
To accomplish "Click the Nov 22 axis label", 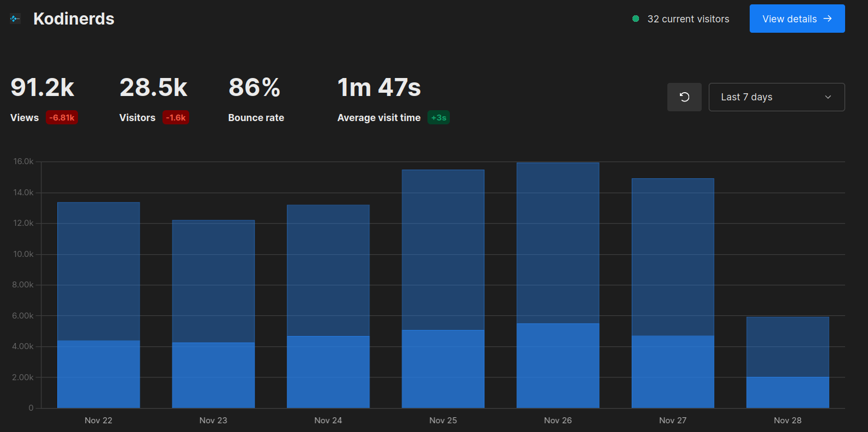I will click(99, 421).
